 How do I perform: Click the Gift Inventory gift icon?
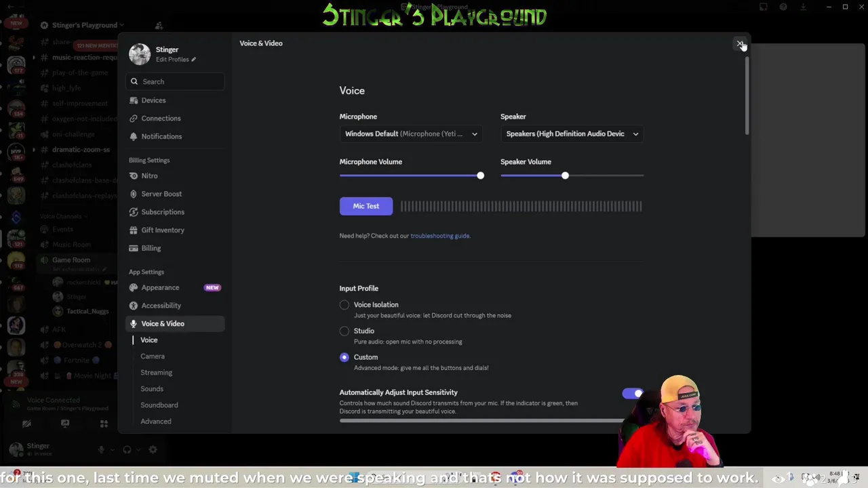(134, 230)
